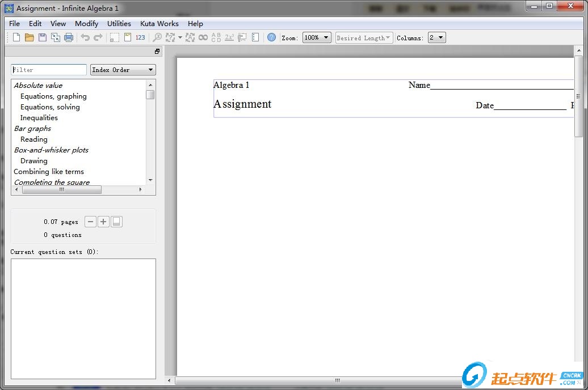Click the dashed selection box icon
Viewport: 588px width, 390px height.
(x=115, y=37)
